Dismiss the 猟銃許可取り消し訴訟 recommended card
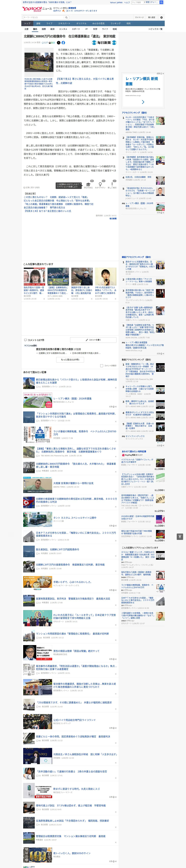 tap(92, 299)
